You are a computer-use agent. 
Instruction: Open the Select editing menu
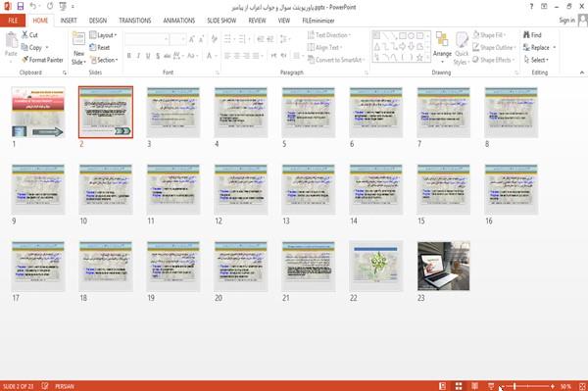[x=536, y=60]
